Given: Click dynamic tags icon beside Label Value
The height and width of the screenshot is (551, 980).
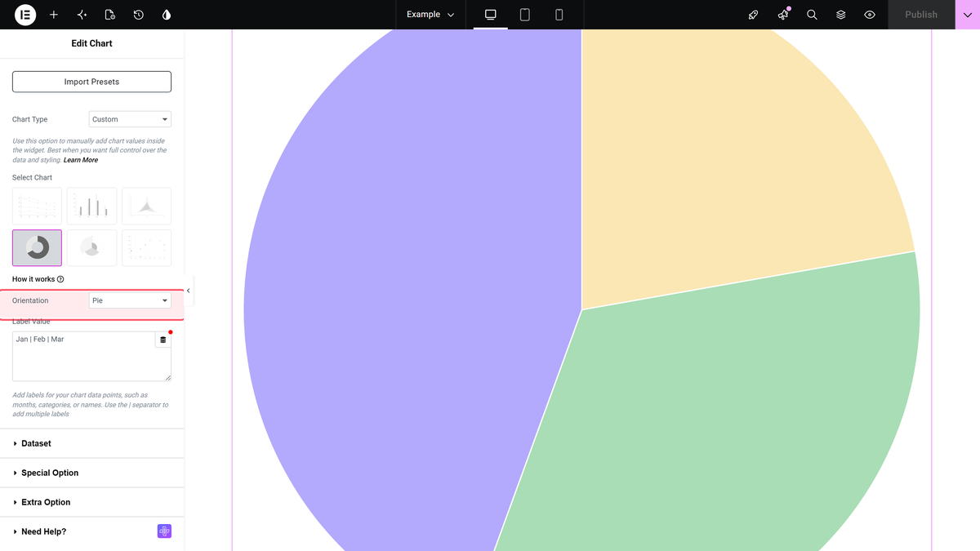Looking at the screenshot, I should point(163,340).
